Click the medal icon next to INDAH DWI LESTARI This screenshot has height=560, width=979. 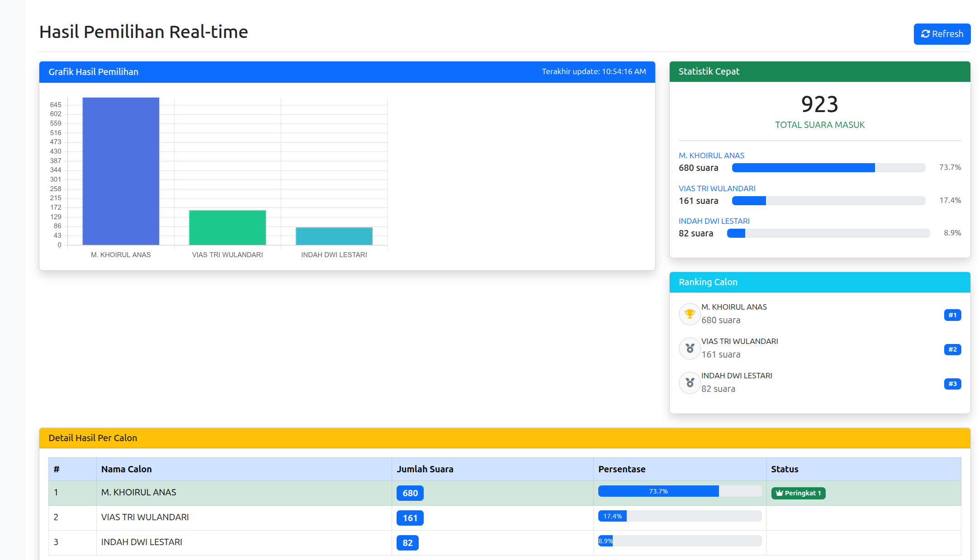pos(690,382)
